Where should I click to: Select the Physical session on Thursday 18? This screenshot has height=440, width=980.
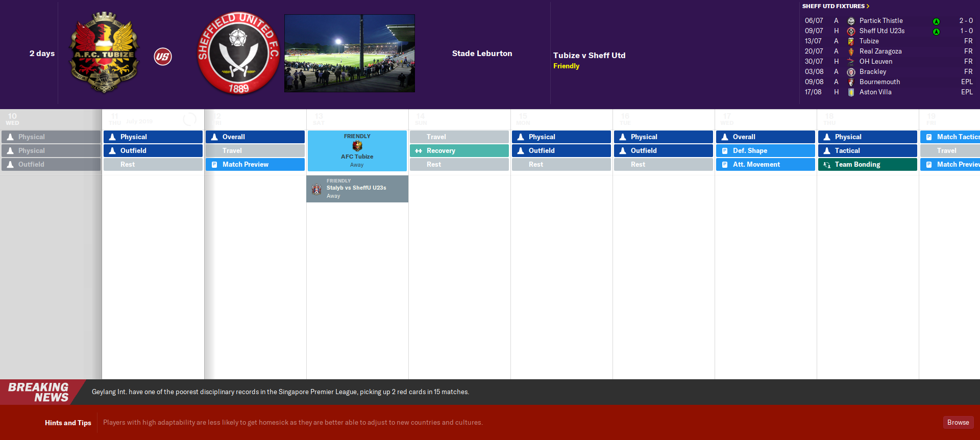pyautogui.click(x=868, y=137)
